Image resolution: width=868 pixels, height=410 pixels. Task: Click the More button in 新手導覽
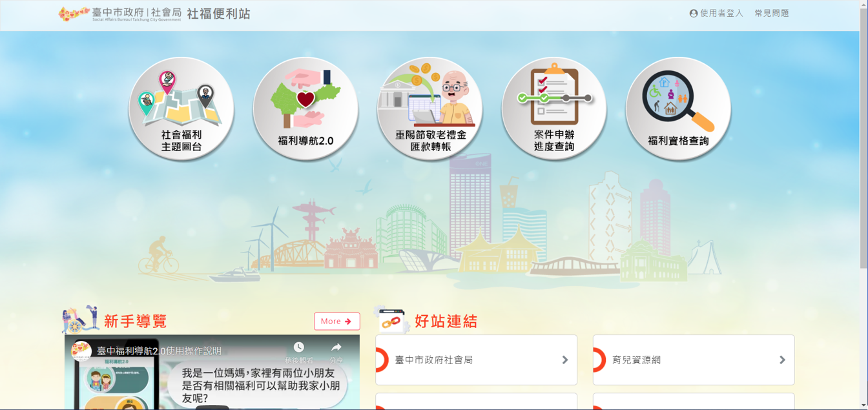[336, 321]
